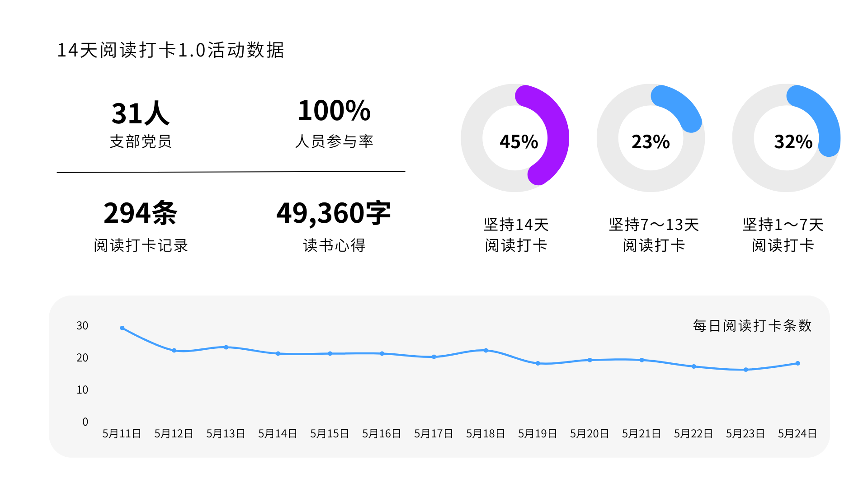Click the 5月11日 data point on line
Image resolution: width=868 pixels, height=488 pixels.
coord(123,328)
